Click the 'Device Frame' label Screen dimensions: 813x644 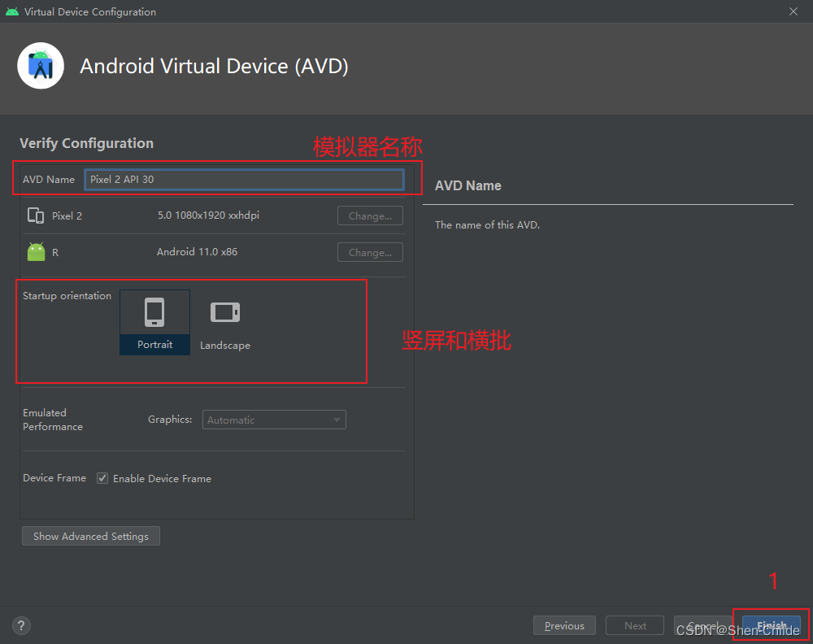(54, 478)
